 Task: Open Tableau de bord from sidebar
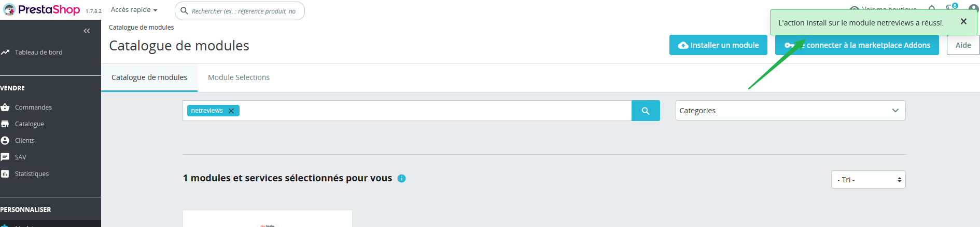click(38, 52)
